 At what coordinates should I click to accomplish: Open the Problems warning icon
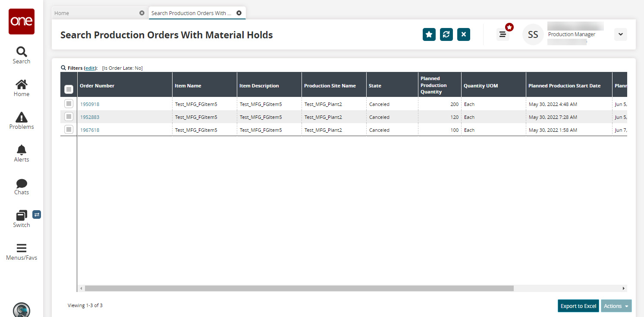pos(21,117)
